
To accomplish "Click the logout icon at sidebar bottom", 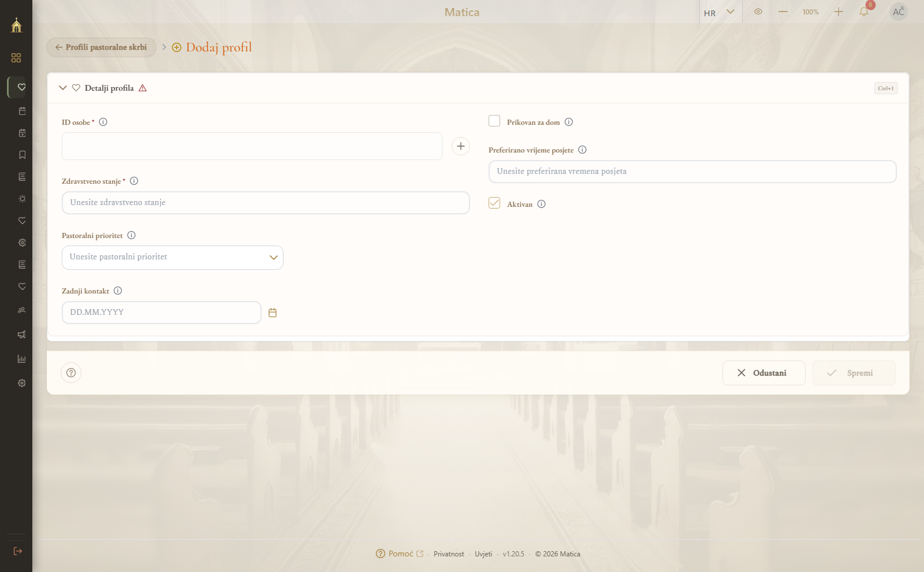I will 18,551.
